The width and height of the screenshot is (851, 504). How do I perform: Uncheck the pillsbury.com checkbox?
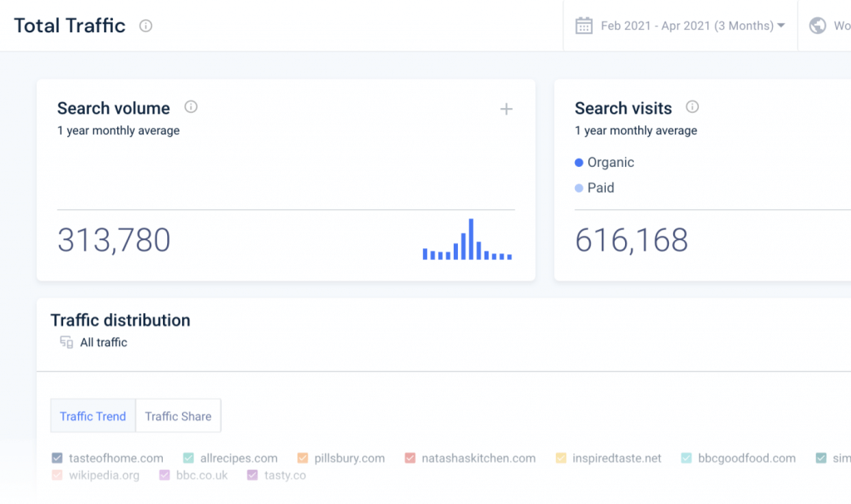pos(303,458)
